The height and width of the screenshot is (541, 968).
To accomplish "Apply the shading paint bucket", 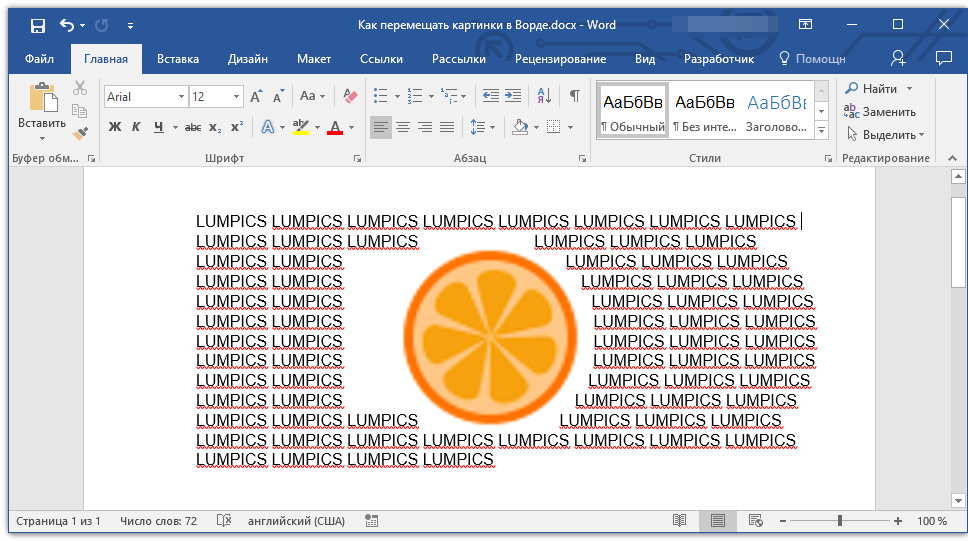I will click(520, 128).
